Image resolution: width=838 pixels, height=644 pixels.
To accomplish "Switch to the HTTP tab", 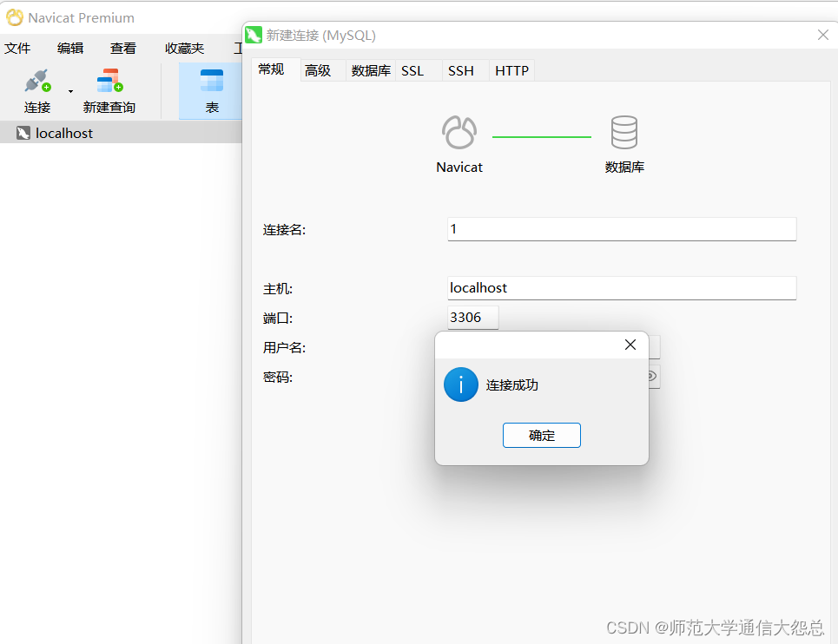I will (511, 70).
